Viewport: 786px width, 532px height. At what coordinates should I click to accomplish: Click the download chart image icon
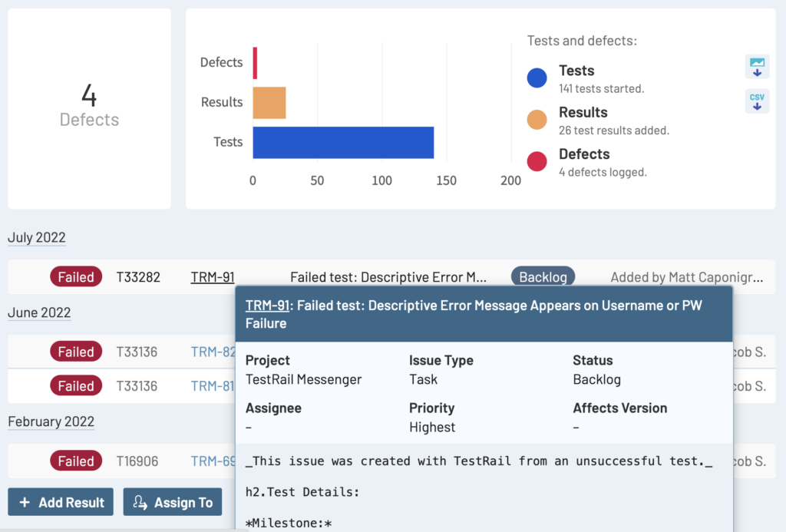757,66
